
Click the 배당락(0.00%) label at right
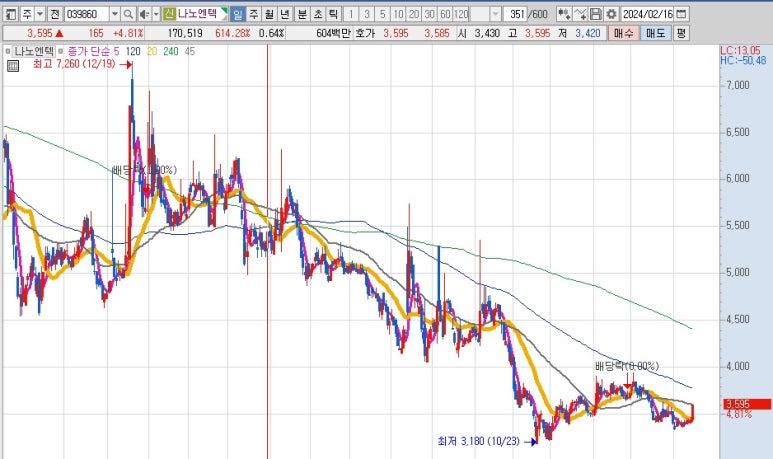[x=627, y=366]
